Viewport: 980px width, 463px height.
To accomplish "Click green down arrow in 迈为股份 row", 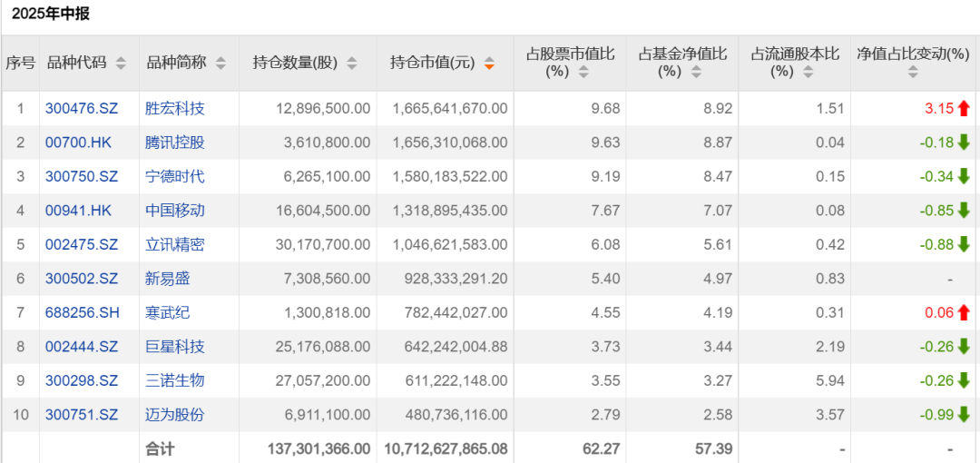I will [964, 415].
